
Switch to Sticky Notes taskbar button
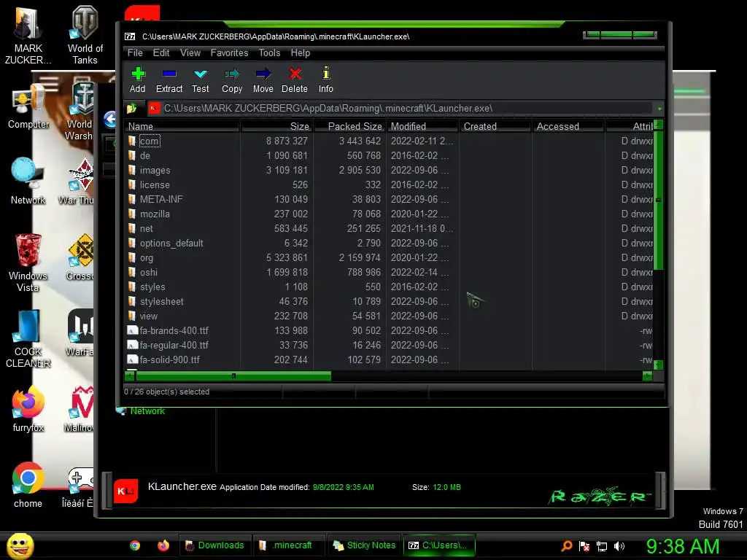365,545
